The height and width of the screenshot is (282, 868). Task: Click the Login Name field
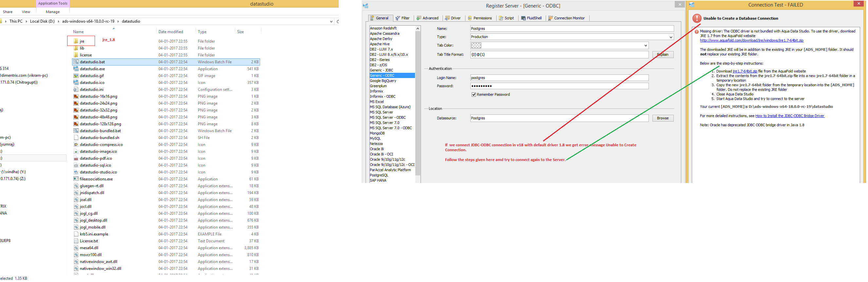559,78
